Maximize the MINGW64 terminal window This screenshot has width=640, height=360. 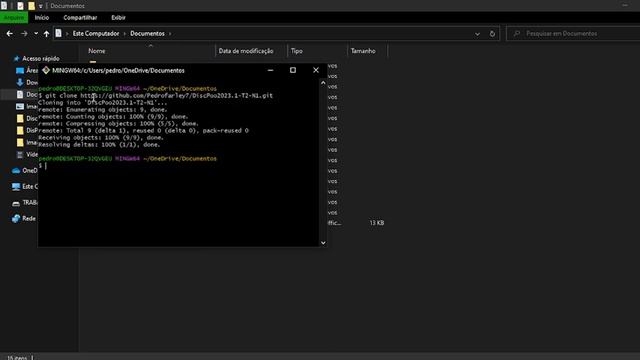tap(293, 70)
